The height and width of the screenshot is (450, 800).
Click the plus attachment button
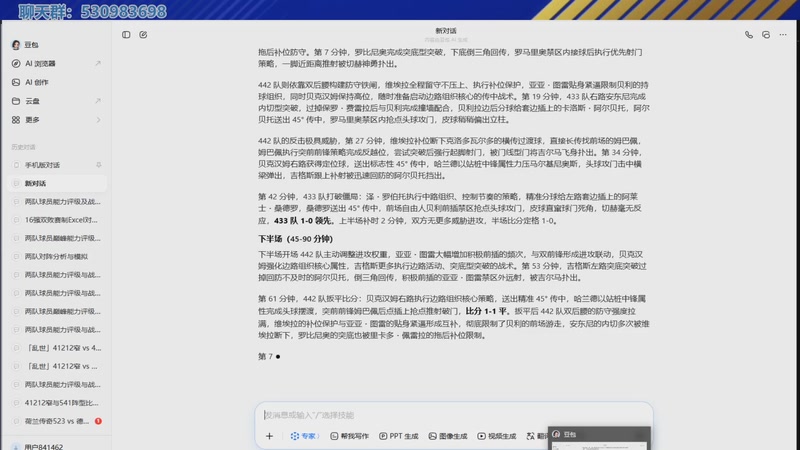(x=269, y=436)
